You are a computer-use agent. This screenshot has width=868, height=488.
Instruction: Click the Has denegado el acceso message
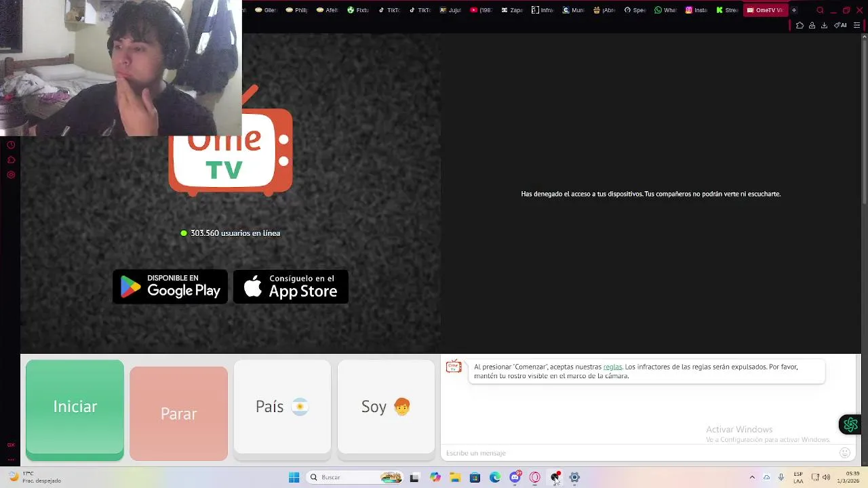point(651,194)
